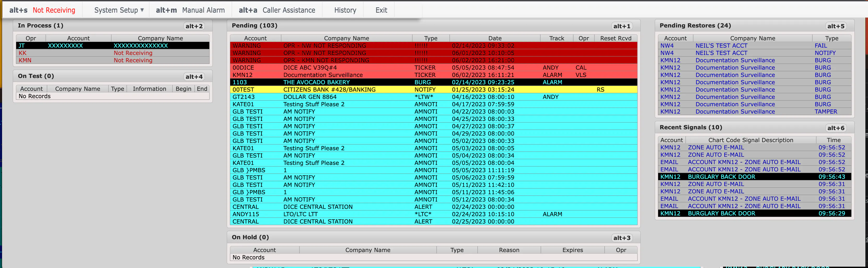This screenshot has height=268, width=868.
Task: Select GLB TESTI row dated 04/22/2023
Action: (434, 112)
